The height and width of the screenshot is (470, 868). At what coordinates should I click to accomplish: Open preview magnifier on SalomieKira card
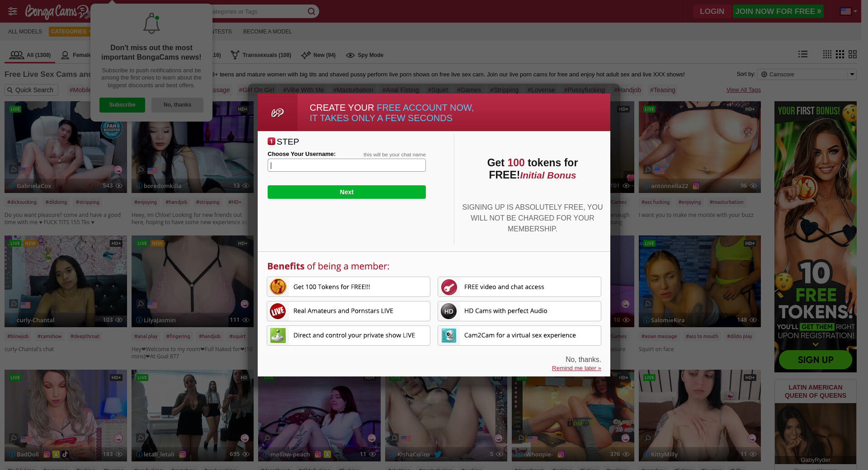pyautogui.click(x=648, y=304)
